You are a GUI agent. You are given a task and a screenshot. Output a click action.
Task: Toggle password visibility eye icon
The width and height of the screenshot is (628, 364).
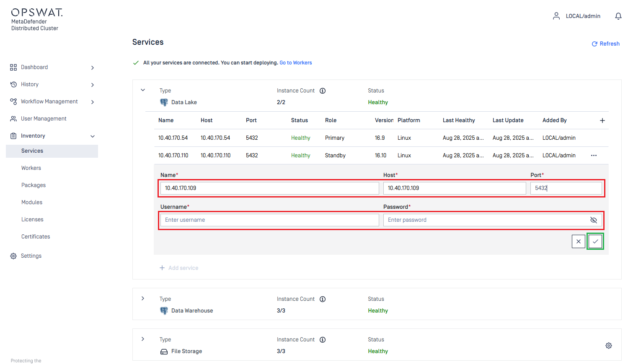pos(593,220)
